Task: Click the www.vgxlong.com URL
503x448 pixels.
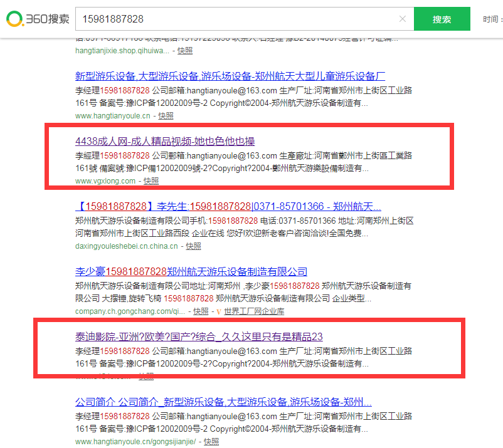Action: coord(105,181)
